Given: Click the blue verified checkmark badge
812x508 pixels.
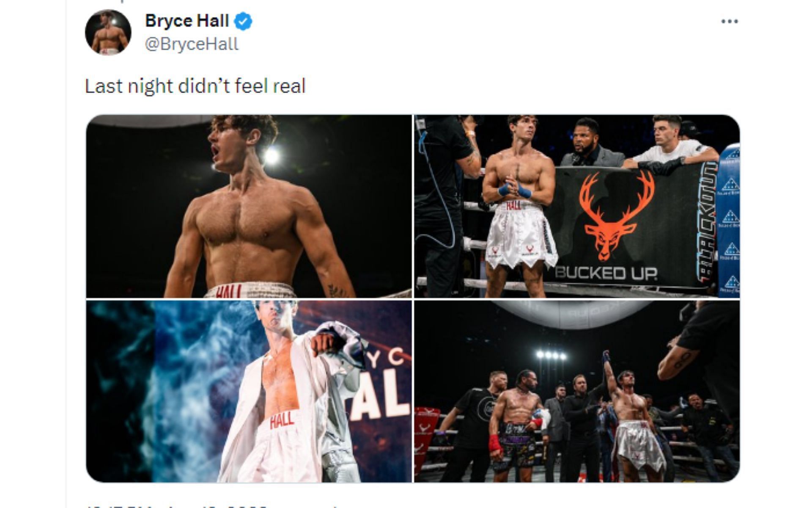Looking at the screenshot, I should coord(243,21).
